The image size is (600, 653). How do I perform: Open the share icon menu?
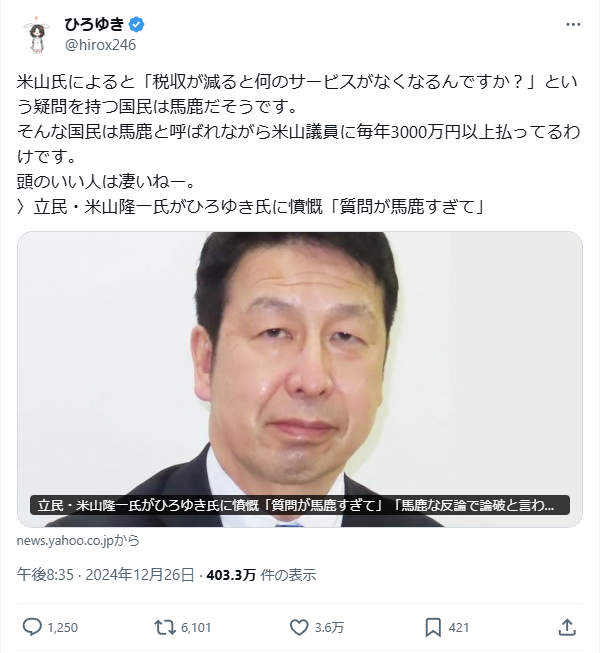pos(567,627)
